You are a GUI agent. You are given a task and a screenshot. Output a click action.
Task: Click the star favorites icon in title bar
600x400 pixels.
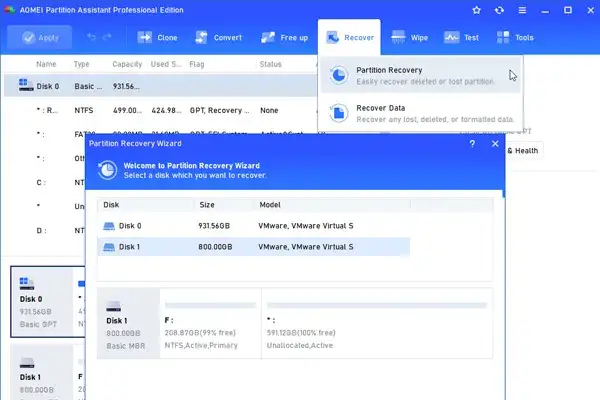click(x=476, y=10)
